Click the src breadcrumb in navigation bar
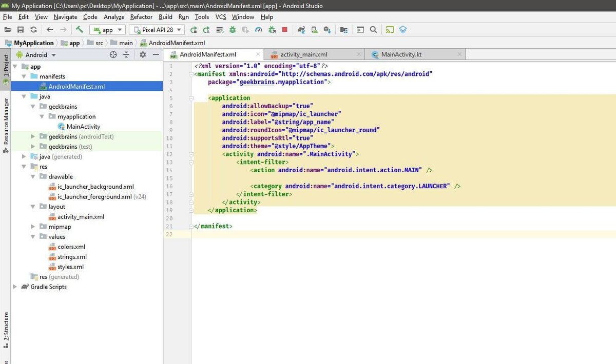The image size is (616, 364). point(99,43)
